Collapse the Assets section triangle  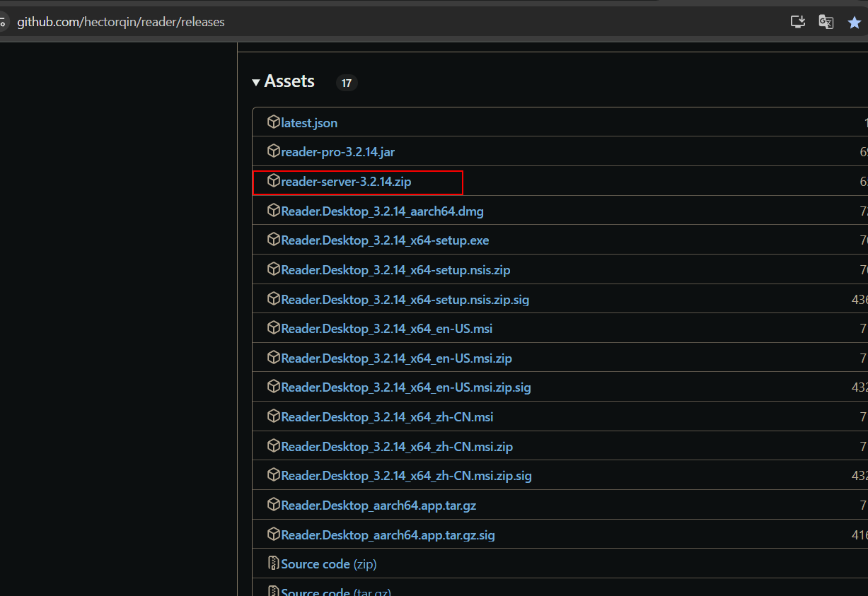[256, 83]
